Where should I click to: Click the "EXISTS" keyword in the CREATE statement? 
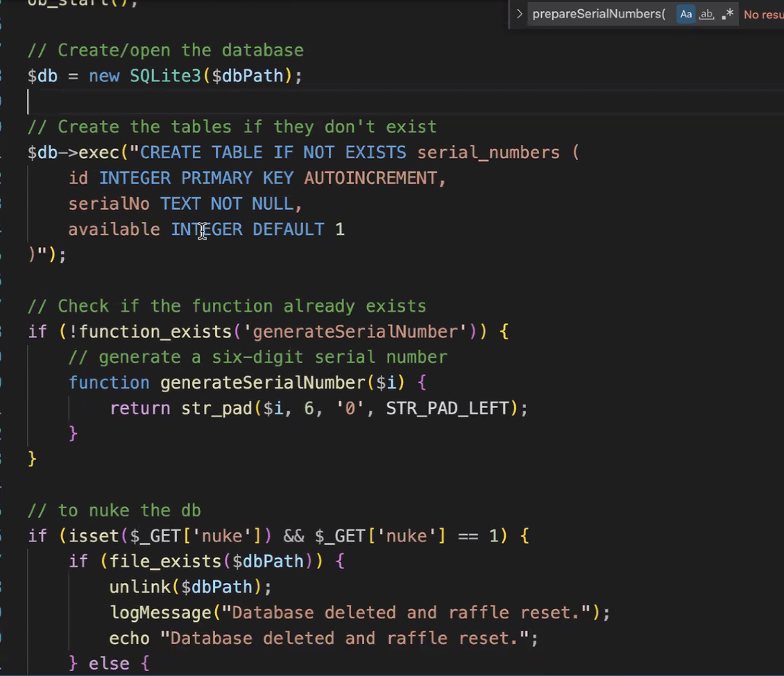pos(375,153)
